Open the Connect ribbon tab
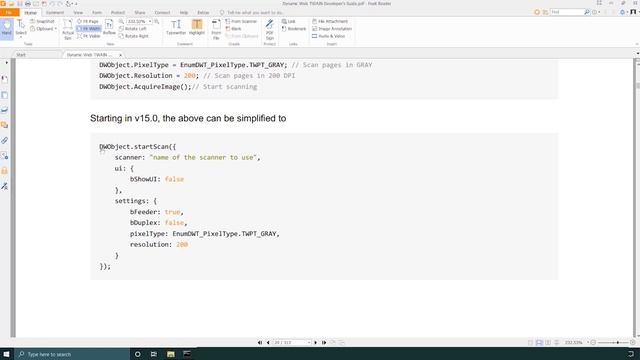This screenshot has width=640, height=360. pos(162,13)
